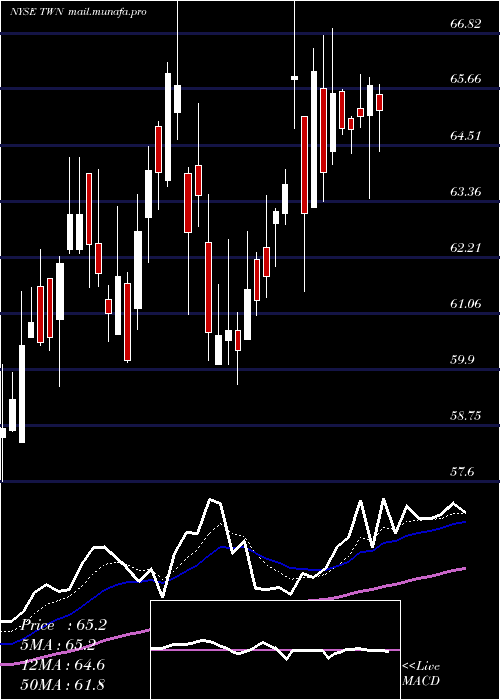Click the 50MA : 61.8 legend entry
Viewport: 500px width, 700px height.
tap(63, 684)
